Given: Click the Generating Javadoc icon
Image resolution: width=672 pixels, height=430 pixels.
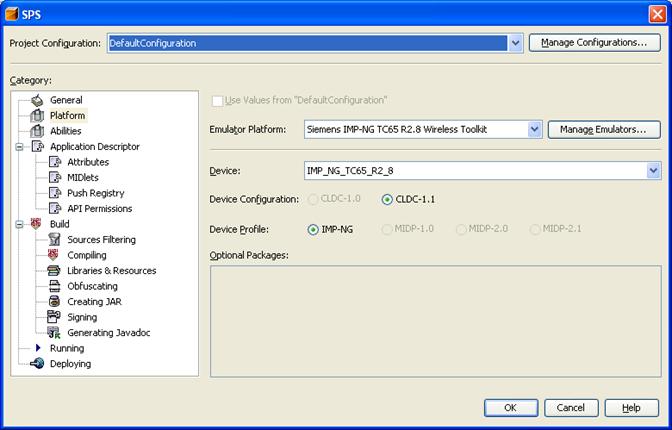Looking at the screenshot, I should 55,332.
